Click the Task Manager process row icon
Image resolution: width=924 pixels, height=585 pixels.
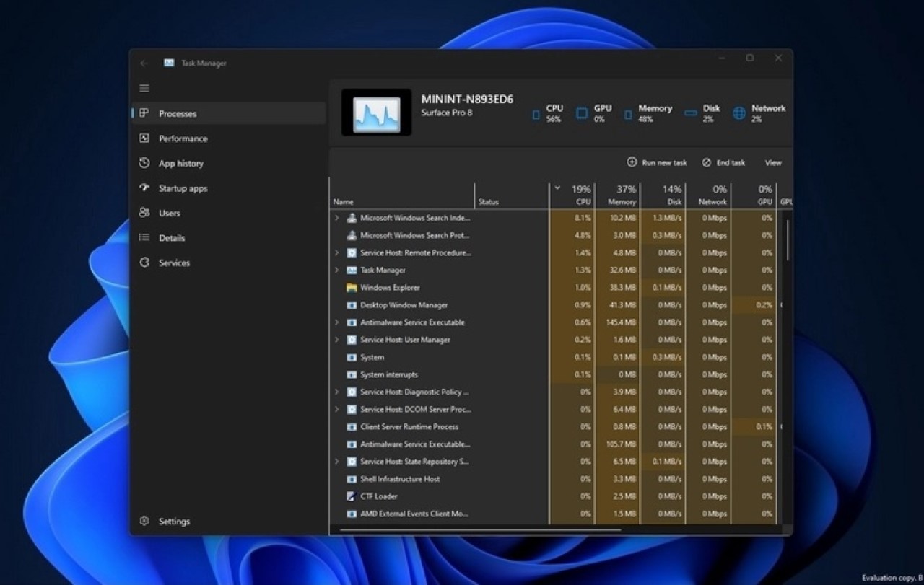[x=352, y=270]
